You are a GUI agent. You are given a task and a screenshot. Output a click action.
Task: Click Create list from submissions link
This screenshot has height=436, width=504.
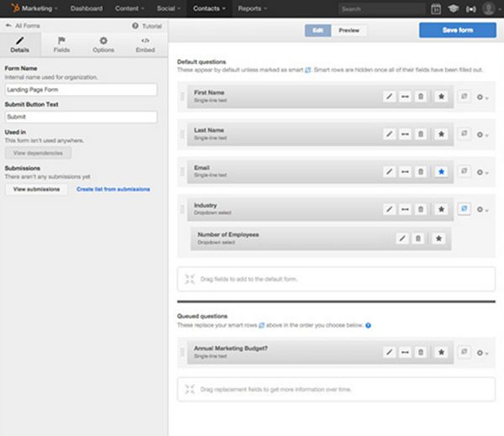(113, 190)
